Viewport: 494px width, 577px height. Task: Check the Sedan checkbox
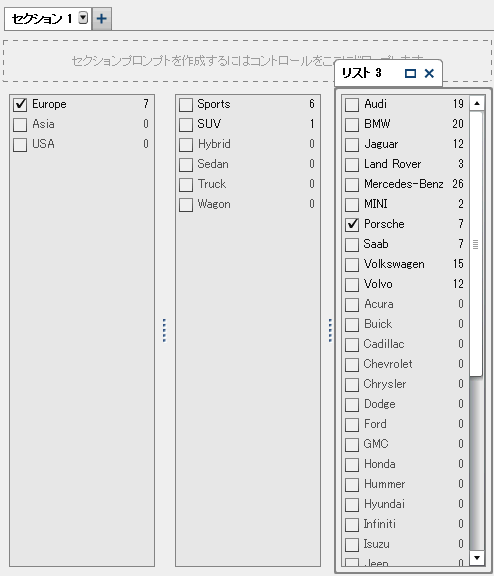pos(186,164)
